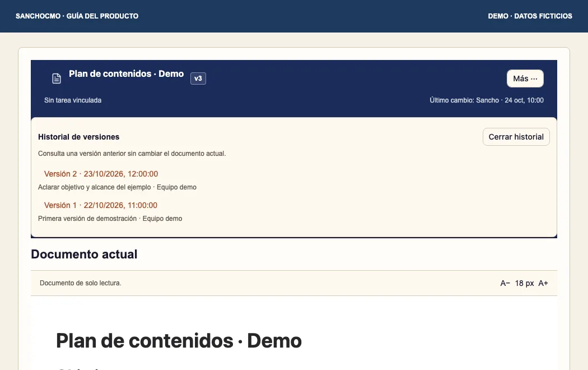Click the DEMO · DATOS FICTICIOS label

coord(530,16)
